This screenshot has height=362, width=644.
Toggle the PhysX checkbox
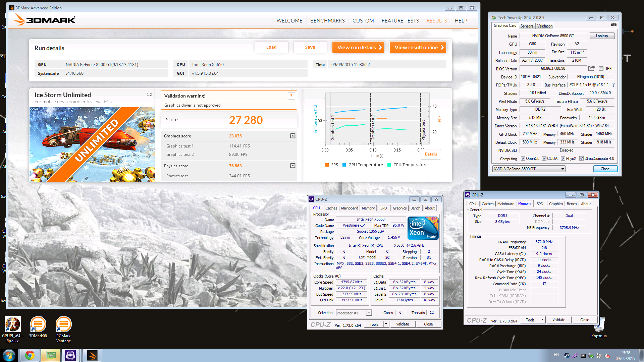(x=563, y=159)
